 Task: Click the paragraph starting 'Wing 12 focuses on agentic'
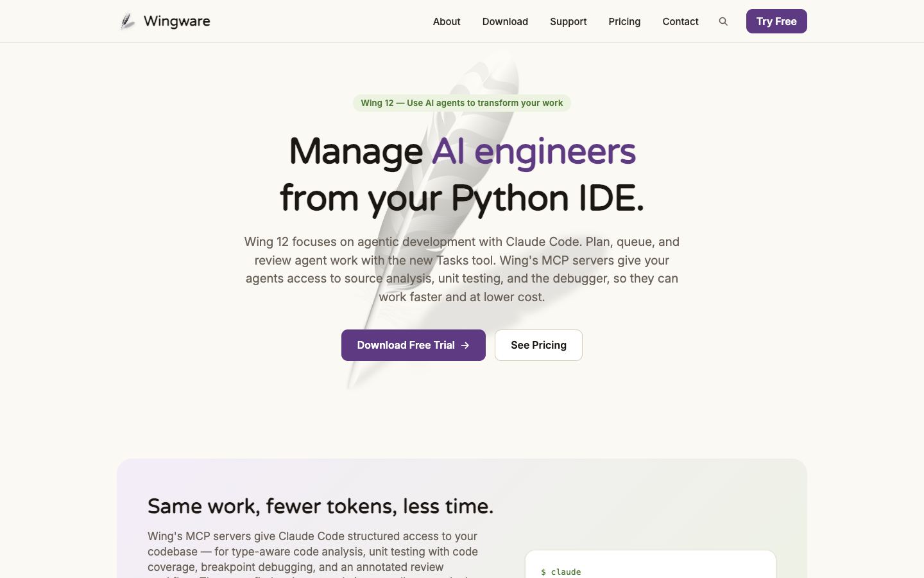click(462, 269)
